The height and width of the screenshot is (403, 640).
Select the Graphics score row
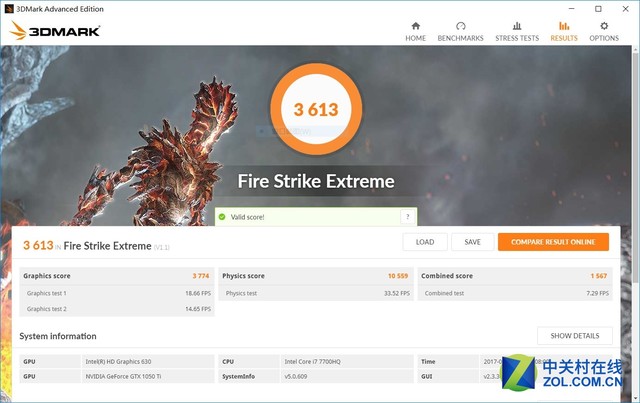coord(117,276)
